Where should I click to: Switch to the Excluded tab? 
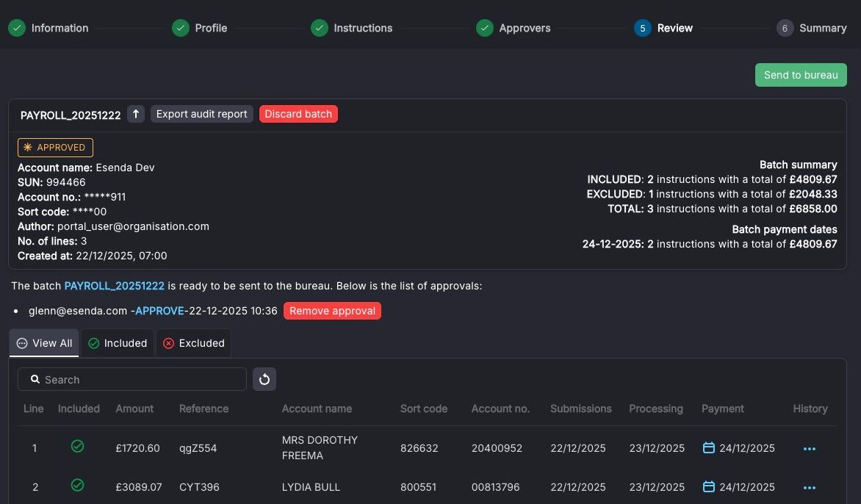pos(194,343)
